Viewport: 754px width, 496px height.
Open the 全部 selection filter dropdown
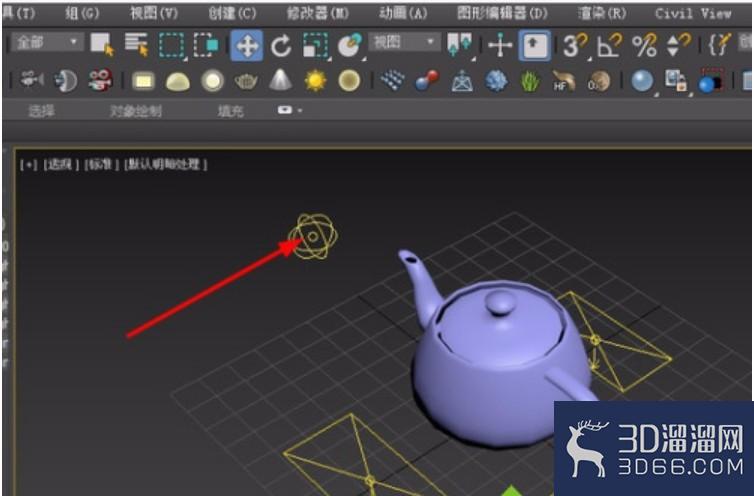point(47,42)
